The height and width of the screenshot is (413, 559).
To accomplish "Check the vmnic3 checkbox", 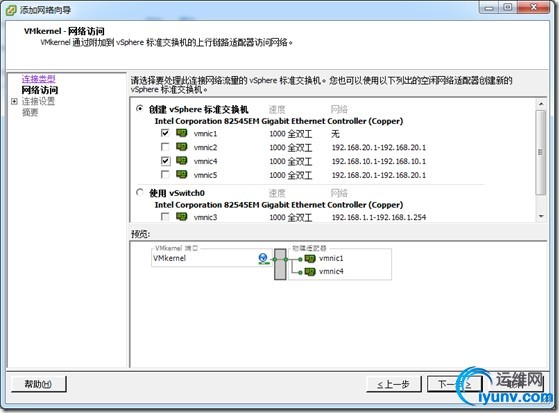I will coord(165,216).
